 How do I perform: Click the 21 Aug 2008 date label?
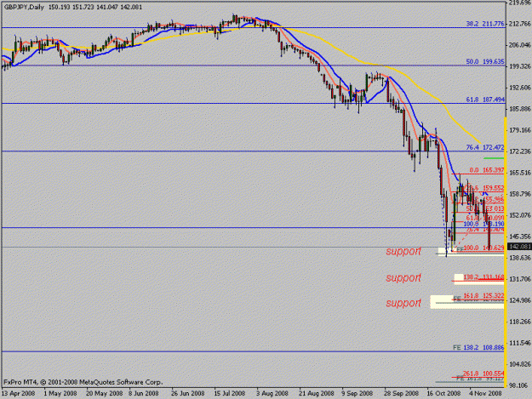(x=316, y=394)
